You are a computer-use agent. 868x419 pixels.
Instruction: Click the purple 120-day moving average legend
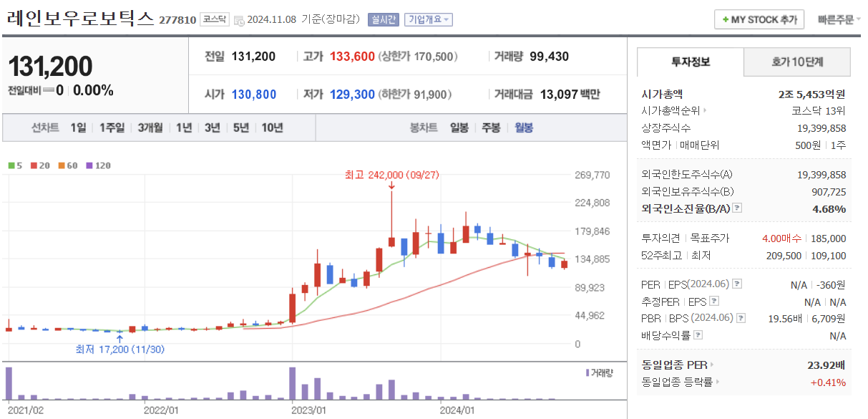[98, 165]
